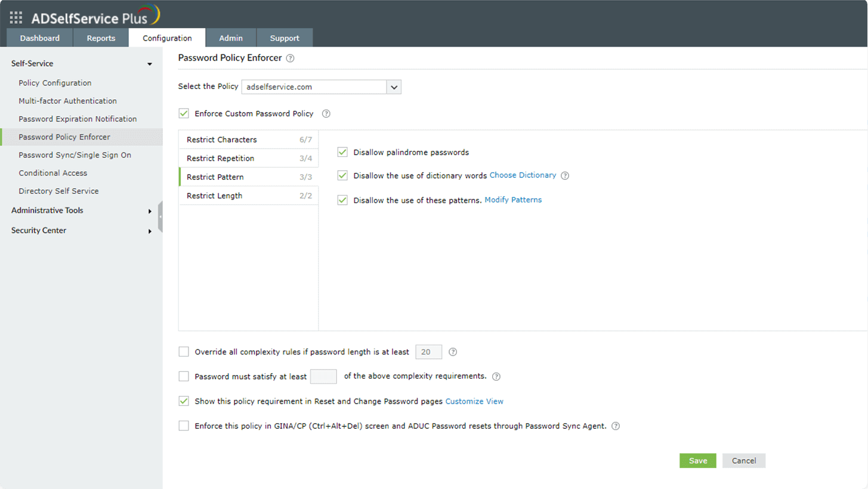Open Multi-factor Authentication in the sidebar

pos(67,101)
